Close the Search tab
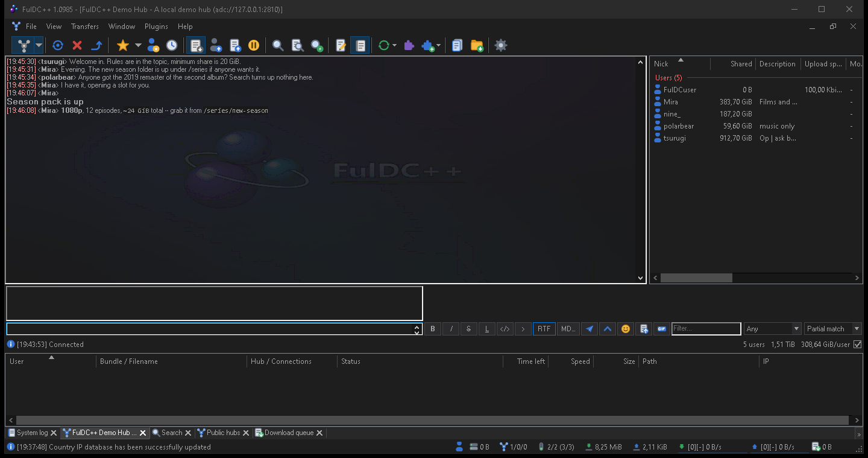Viewport: 868px width, 458px height. (188, 433)
